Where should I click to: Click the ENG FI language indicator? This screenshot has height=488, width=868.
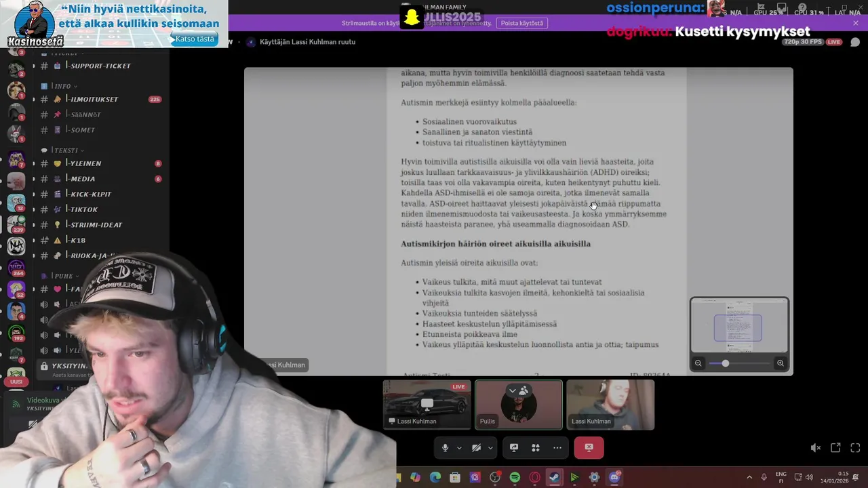click(781, 477)
